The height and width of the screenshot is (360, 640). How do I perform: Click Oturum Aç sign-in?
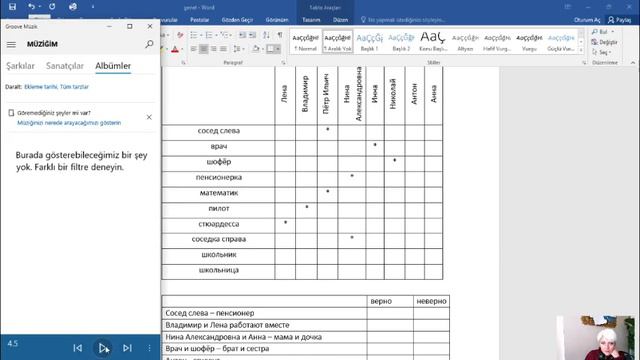click(587, 20)
